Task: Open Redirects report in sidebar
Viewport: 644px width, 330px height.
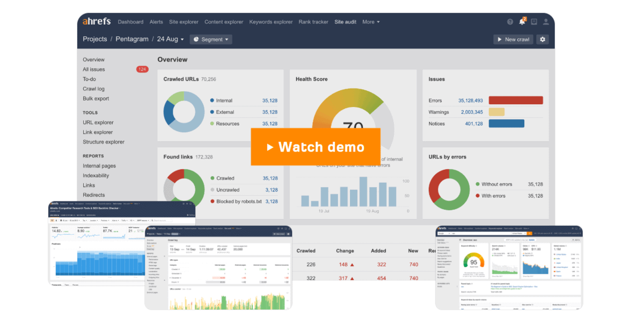Action: (94, 195)
